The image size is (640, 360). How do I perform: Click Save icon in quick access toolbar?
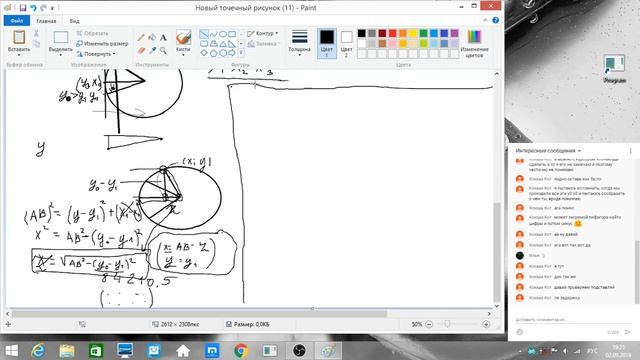(x=23, y=7)
